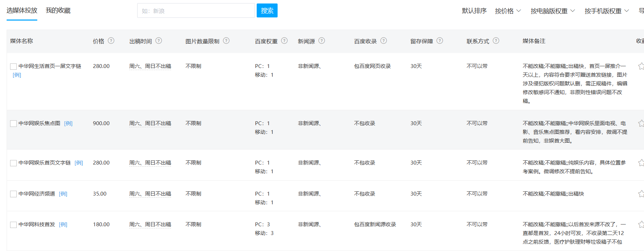Screen dimensions: 644x251
Task: Select 默认排序 sorting option
Action: coord(474,11)
